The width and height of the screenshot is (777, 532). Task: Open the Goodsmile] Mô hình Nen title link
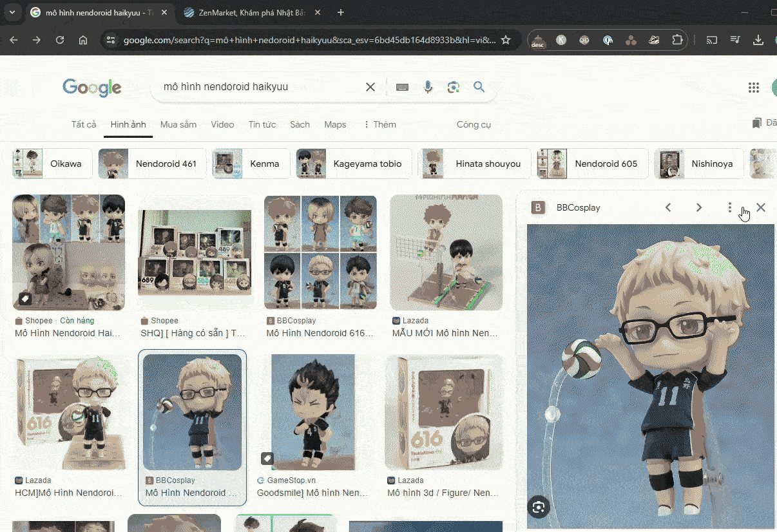[312, 493]
